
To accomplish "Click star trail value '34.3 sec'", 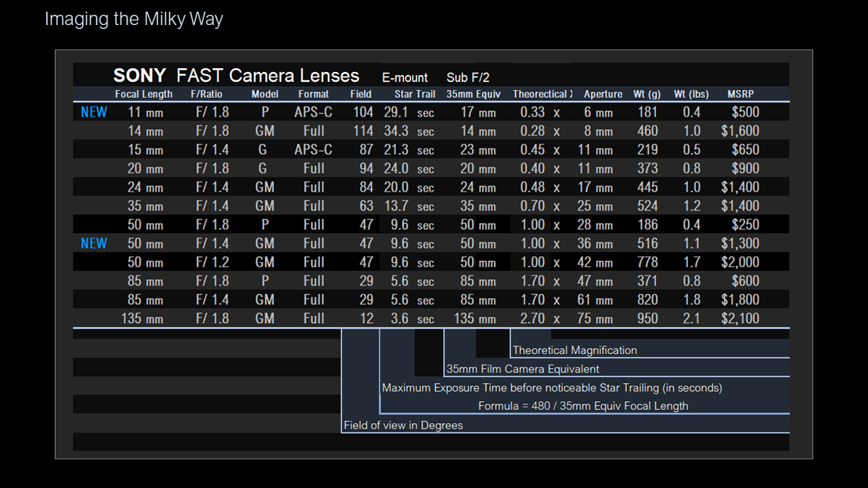I will tap(409, 131).
